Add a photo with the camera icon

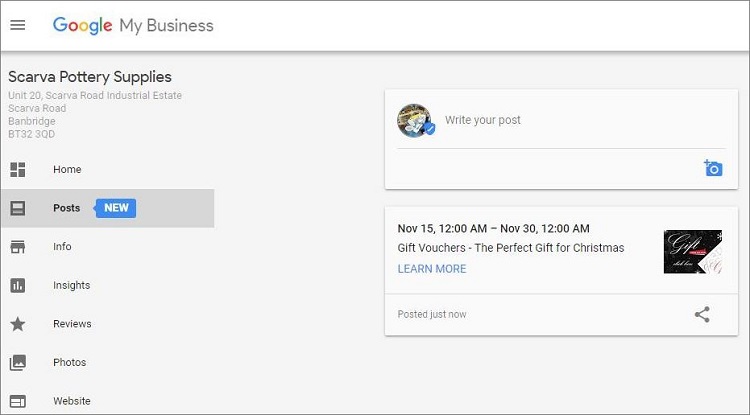coord(713,168)
